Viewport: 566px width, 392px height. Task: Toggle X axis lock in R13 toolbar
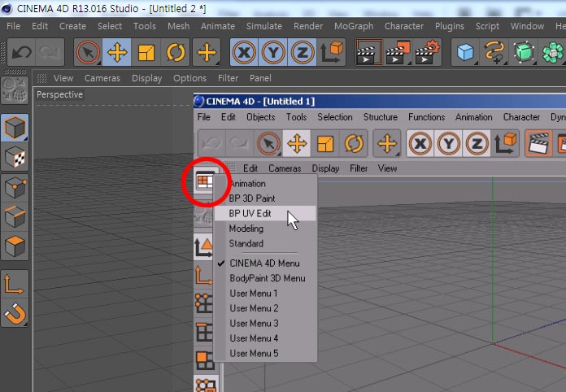click(245, 53)
